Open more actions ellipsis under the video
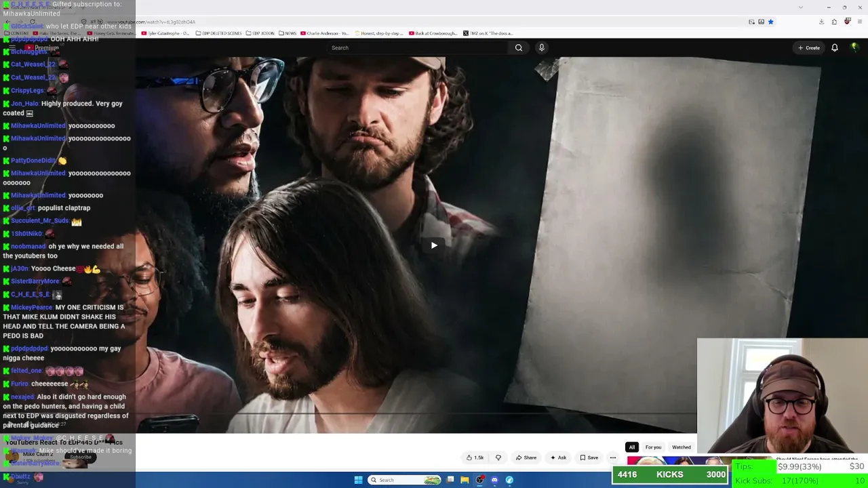The height and width of the screenshot is (488, 868). coord(612,457)
